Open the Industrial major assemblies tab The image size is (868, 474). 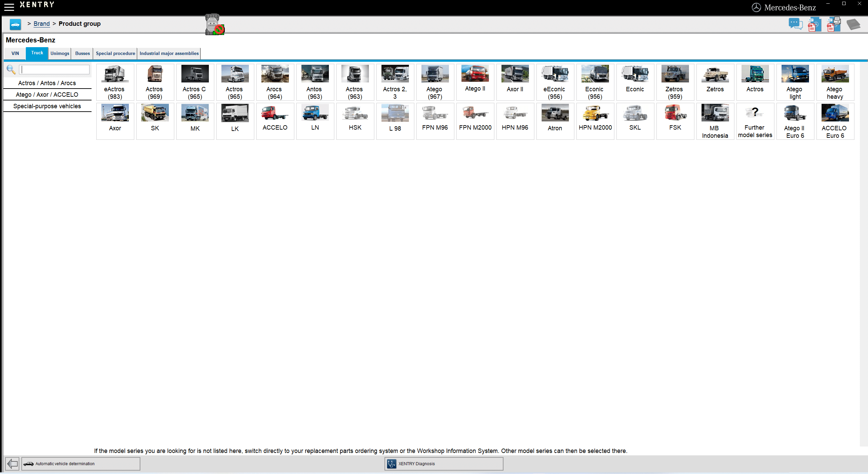[x=169, y=53]
